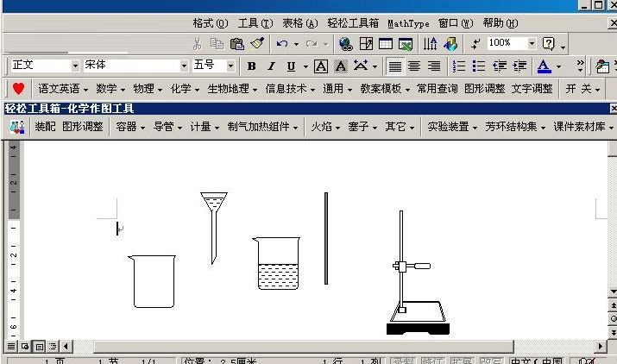Click the chemistry tools flask icon
The image size is (617, 364).
[x=16, y=127]
